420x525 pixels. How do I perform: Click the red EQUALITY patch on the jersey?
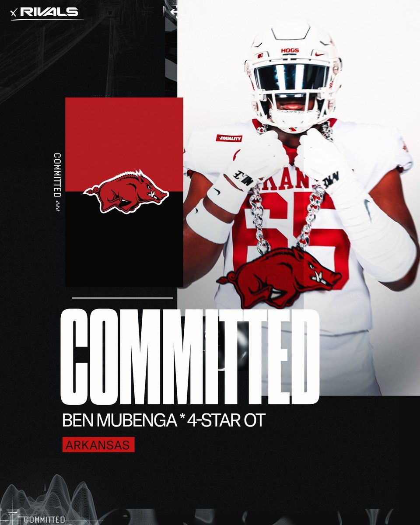tap(229, 139)
